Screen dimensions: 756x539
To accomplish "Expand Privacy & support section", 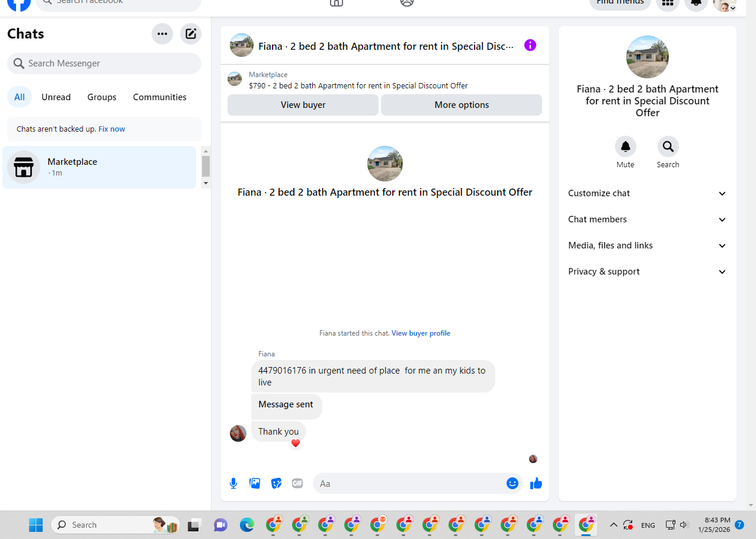I will tap(648, 272).
